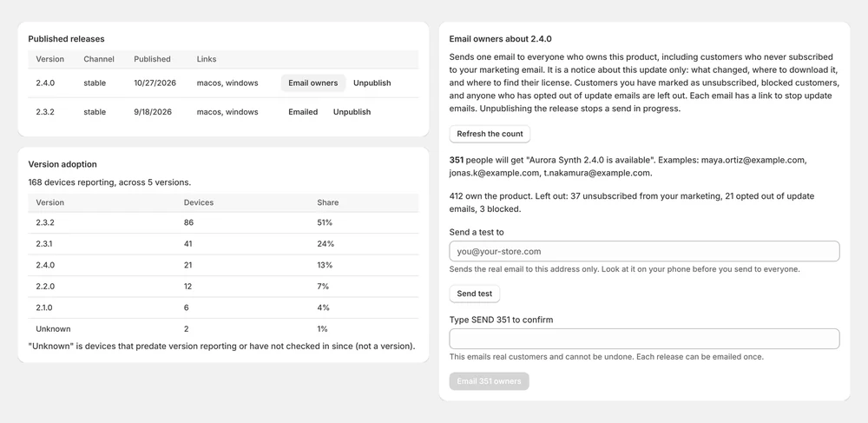Click the bold 351 recipient count
868x423 pixels.
[457, 160]
